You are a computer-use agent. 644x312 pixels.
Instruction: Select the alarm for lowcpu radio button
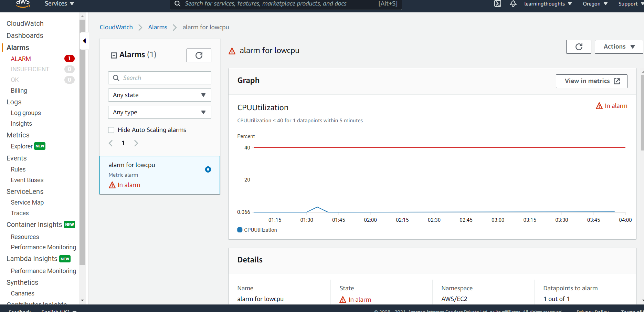208,169
